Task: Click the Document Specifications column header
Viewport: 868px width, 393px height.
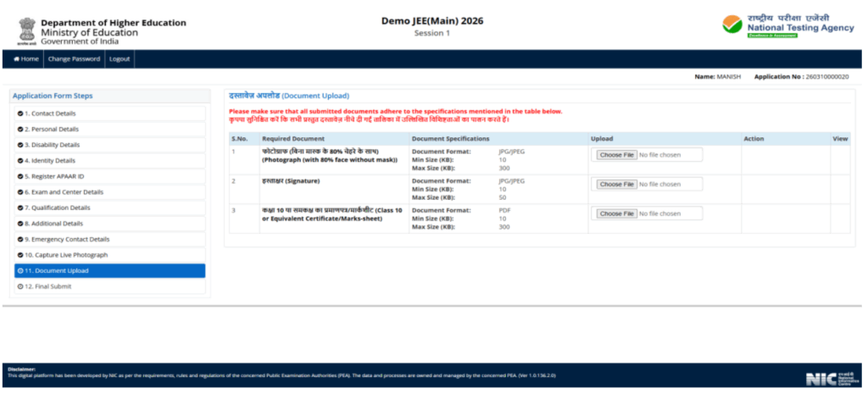Action: pyautogui.click(x=451, y=139)
